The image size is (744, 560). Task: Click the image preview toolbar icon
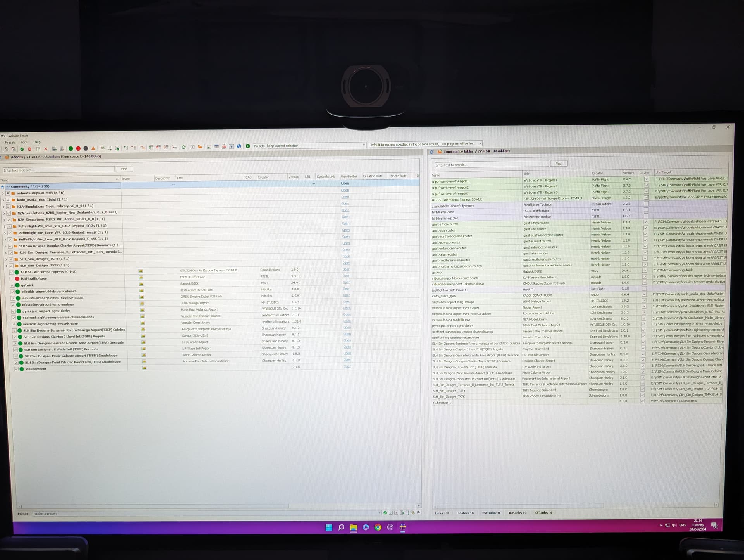coord(209,147)
